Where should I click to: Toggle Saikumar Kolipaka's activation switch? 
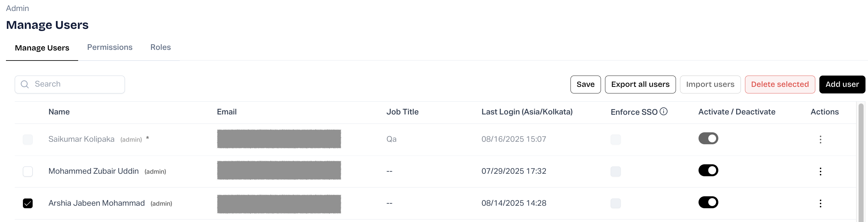(708, 139)
